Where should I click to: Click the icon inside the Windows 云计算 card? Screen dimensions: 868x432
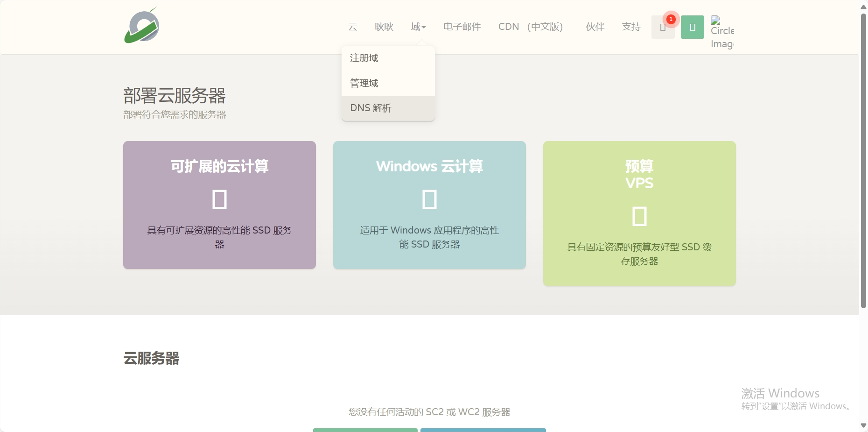(x=429, y=198)
